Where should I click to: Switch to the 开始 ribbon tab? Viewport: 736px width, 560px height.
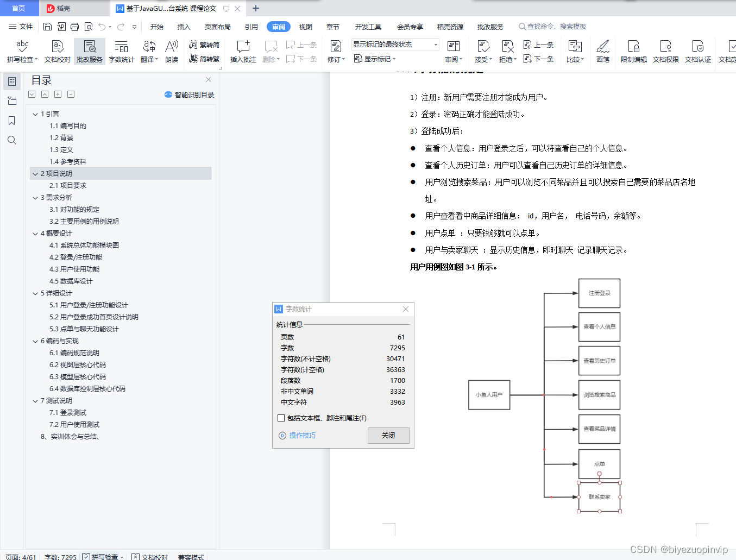click(x=157, y=27)
